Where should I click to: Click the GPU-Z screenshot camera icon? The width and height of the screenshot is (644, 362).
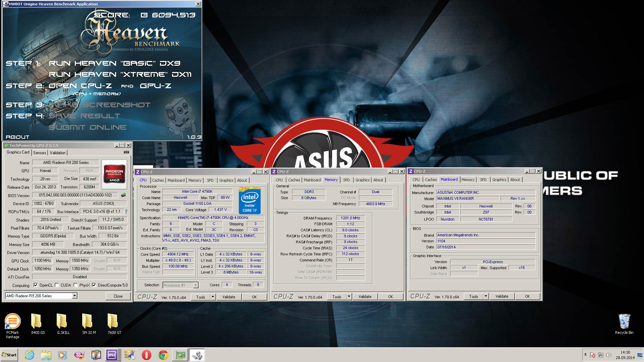[x=126, y=152]
